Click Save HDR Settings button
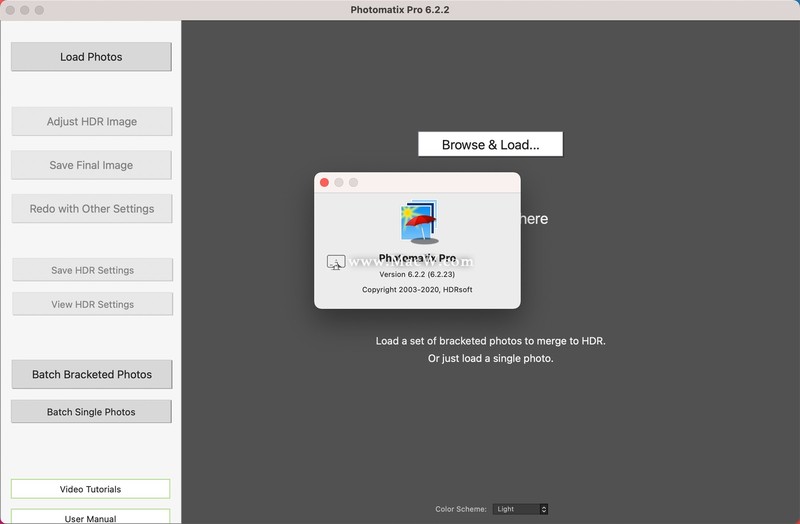The width and height of the screenshot is (800, 524). click(92, 270)
